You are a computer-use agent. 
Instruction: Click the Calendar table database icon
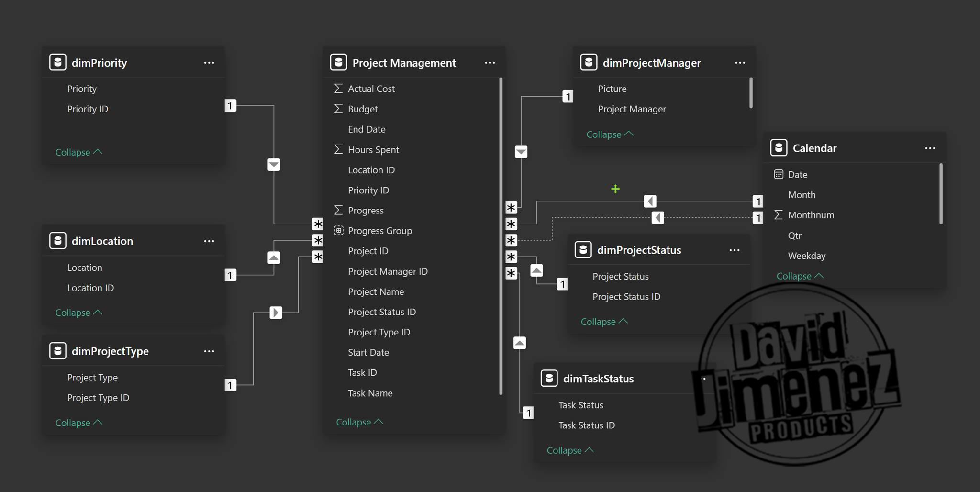coord(779,148)
